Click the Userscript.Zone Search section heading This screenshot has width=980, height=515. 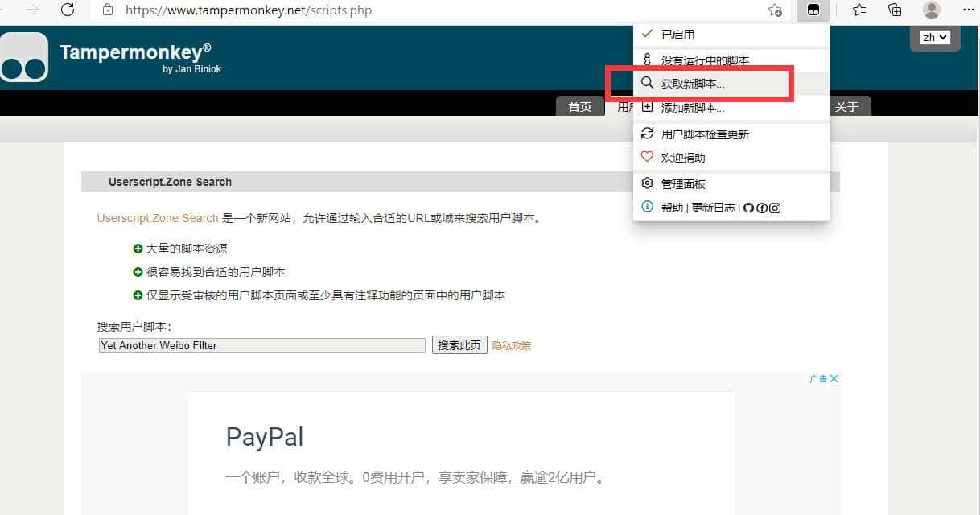[x=170, y=182]
